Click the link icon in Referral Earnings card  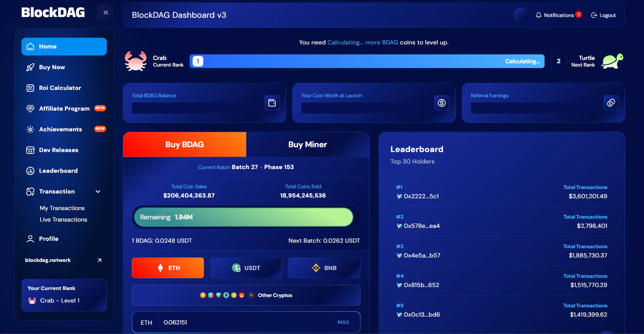611,103
